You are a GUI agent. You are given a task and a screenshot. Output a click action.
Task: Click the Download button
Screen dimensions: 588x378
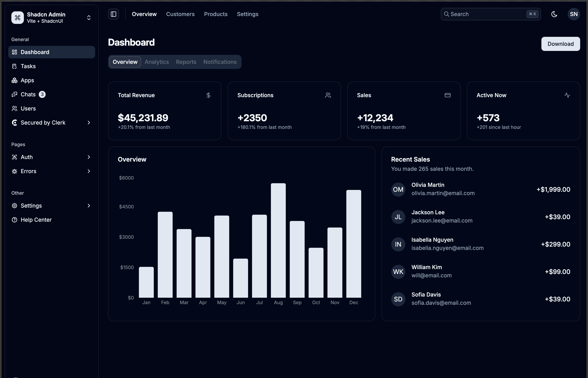[x=561, y=44]
